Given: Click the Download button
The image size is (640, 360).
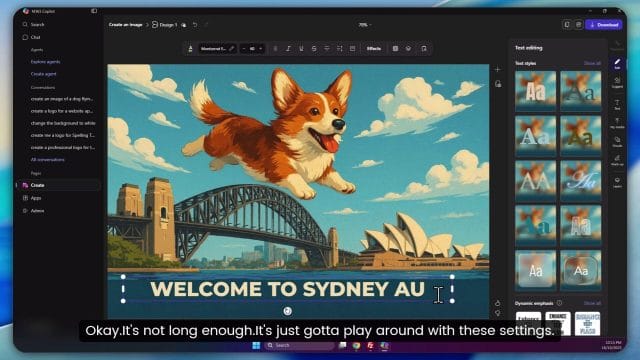Looking at the screenshot, I should point(604,25).
